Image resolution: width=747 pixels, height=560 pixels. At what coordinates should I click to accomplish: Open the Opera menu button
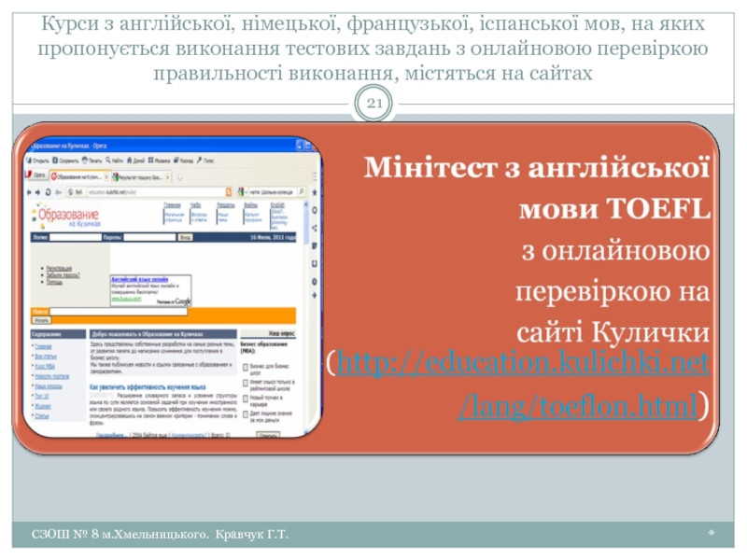[35, 175]
